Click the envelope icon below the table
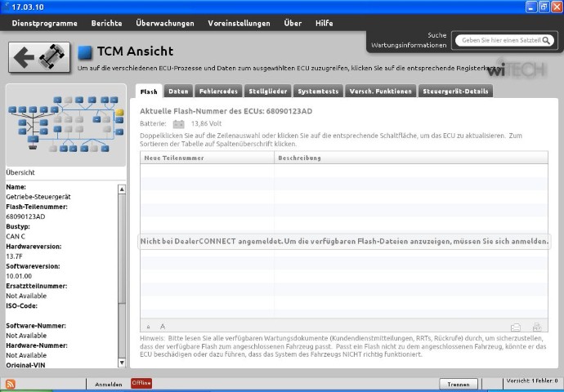The height and width of the screenshot is (392, 564). pyautogui.click(x=515, y=327)
